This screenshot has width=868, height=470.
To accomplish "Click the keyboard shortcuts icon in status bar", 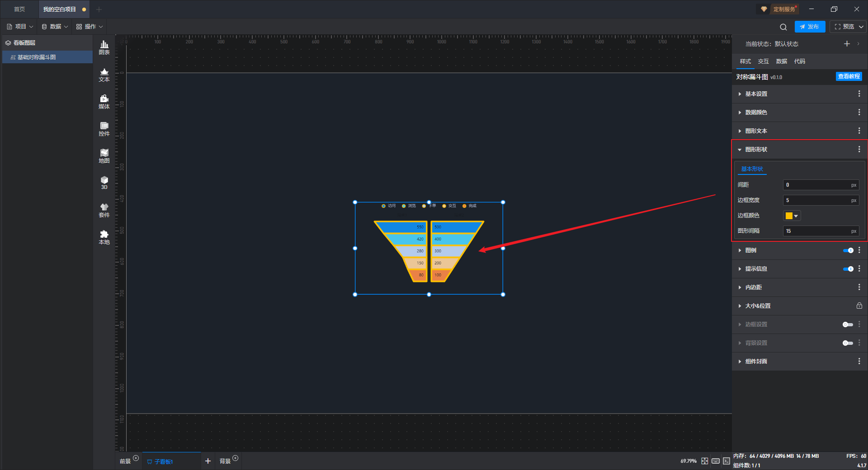I will click(x=716, y=461).
